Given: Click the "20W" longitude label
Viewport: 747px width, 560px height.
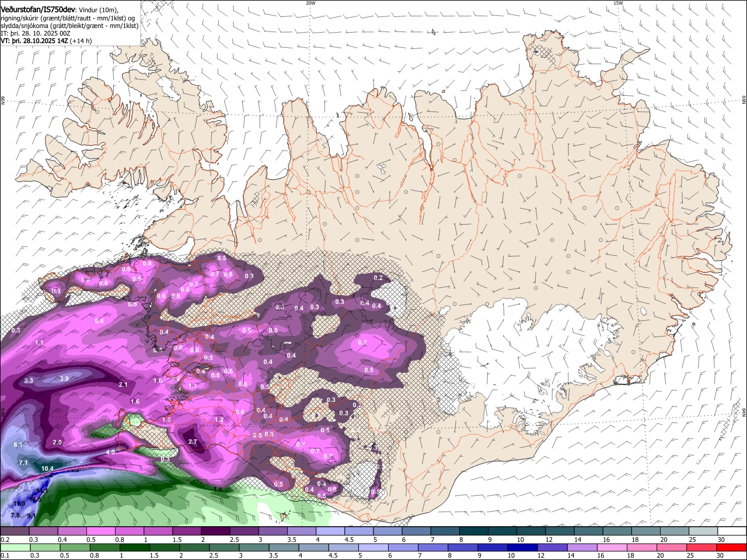Looking at the screenshot, I should tap(310, 2).
